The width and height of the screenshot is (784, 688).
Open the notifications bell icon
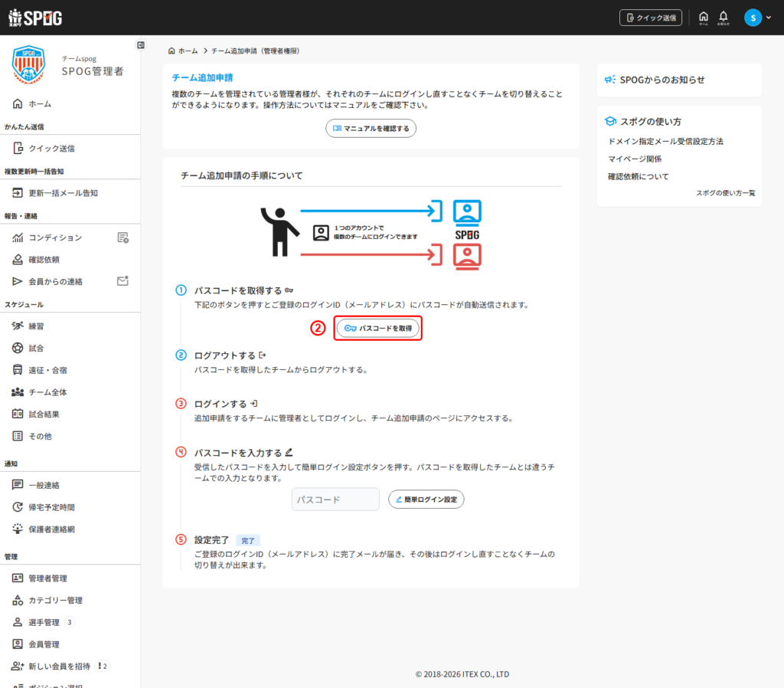[723, 18]
